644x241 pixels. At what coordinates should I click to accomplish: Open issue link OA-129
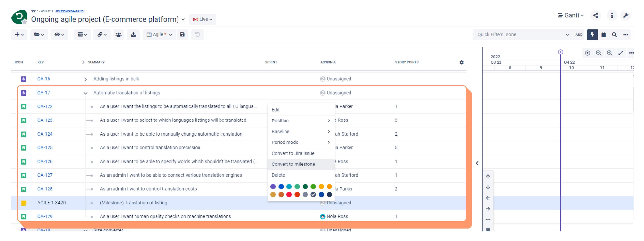click(x=45, y=216)
